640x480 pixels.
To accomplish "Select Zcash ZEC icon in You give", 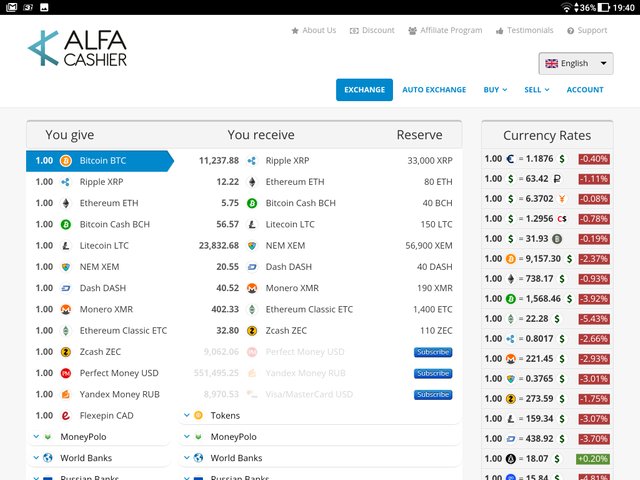I will click(66, 352).
